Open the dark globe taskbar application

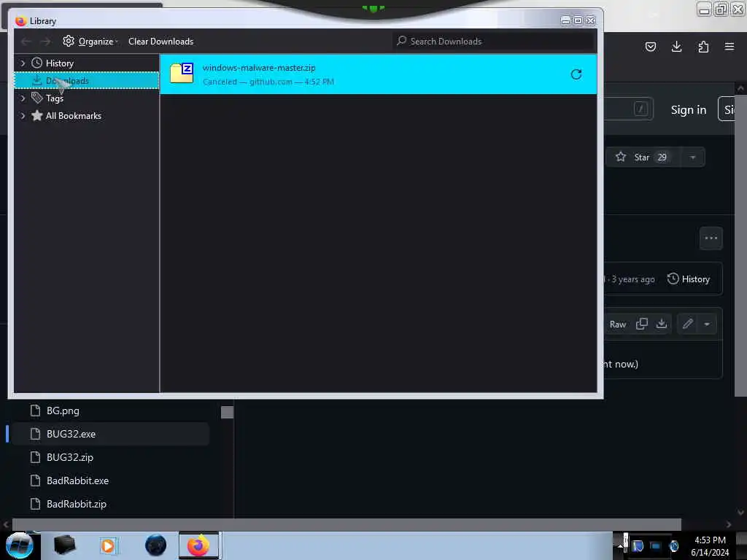pyautogui.click(x=156, y=545)
